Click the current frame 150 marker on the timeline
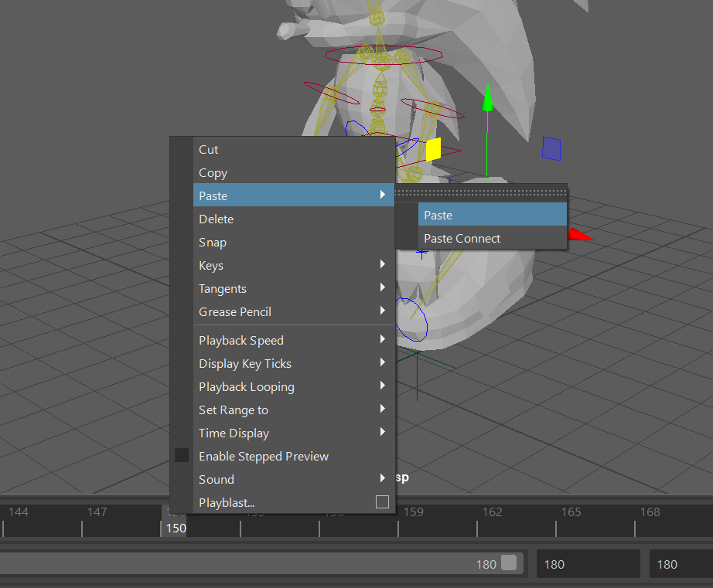This screenshot has height=588, width=713. coord(176,528)
